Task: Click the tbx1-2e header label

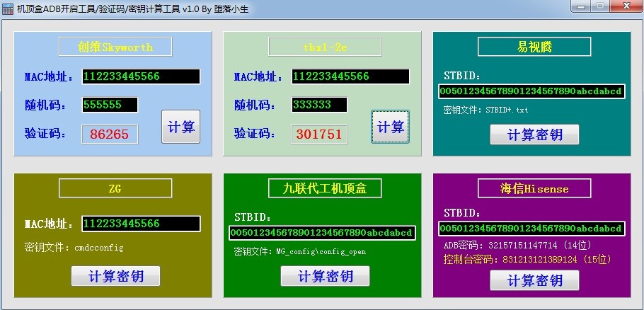Action: click(x=325, y=47)
